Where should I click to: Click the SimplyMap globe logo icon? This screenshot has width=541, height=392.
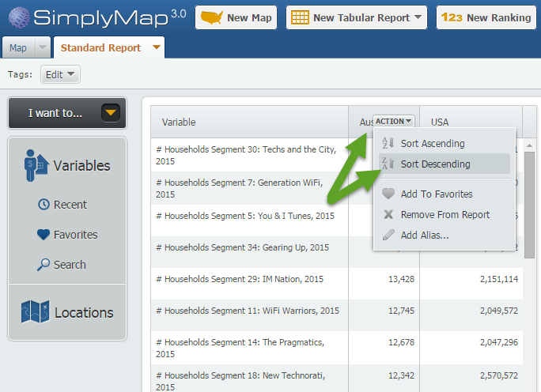[19, 17]
